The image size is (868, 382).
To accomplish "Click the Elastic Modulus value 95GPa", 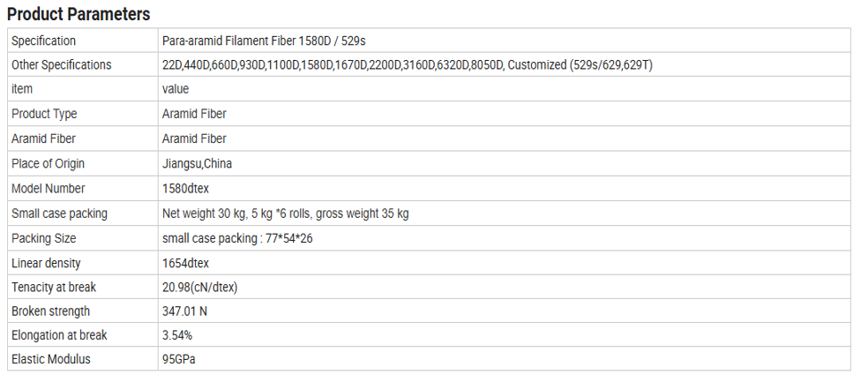I will [x=179, y=359].
